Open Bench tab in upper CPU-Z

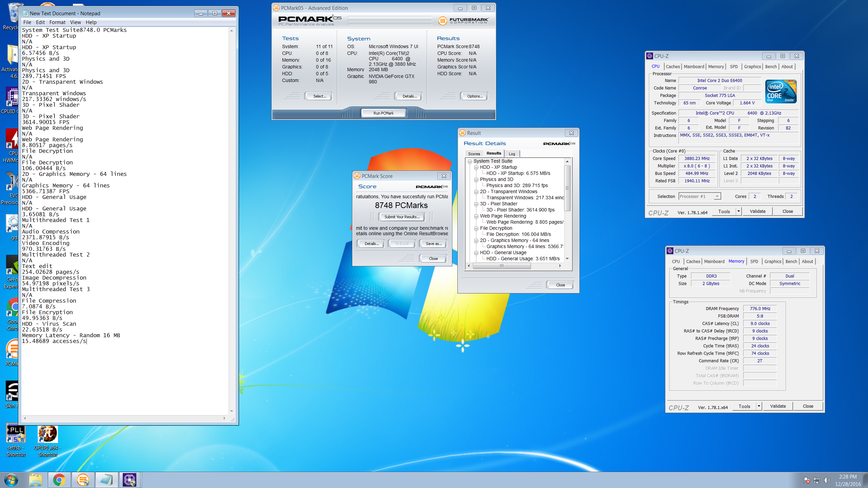point(771,66)
